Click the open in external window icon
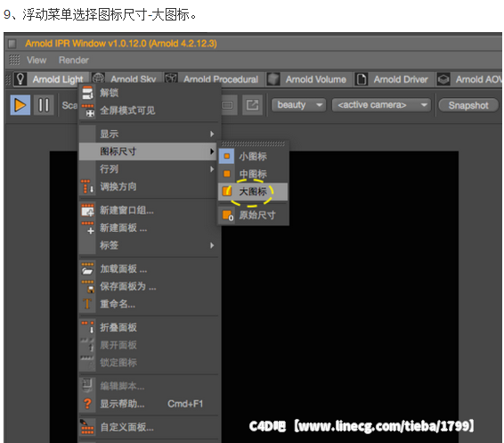The height and width of the screenshot is (443, 504). click(252, 105)
